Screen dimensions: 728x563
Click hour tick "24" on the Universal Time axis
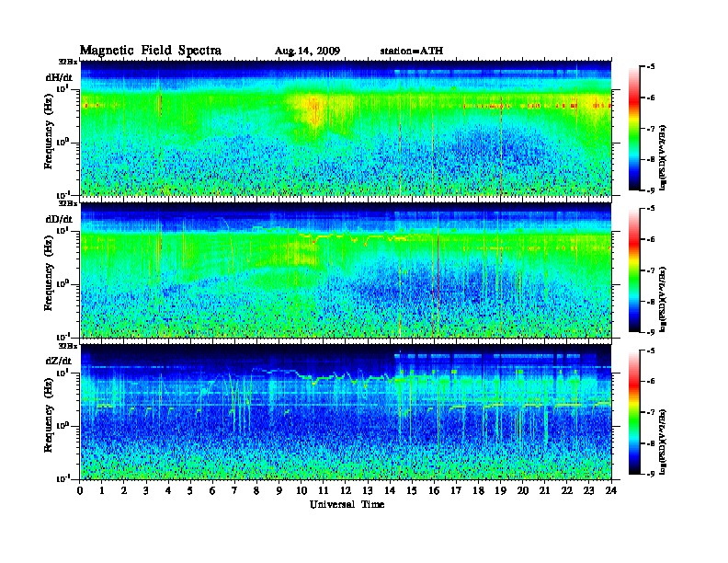coord(611,490)
